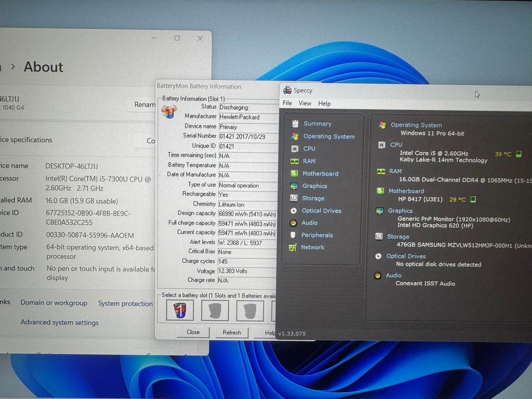The width and height of the screenshot is (532, 399).
Task: Switch to Network section in Speccy
Action: pyautogui.click(x=313, y=247)
